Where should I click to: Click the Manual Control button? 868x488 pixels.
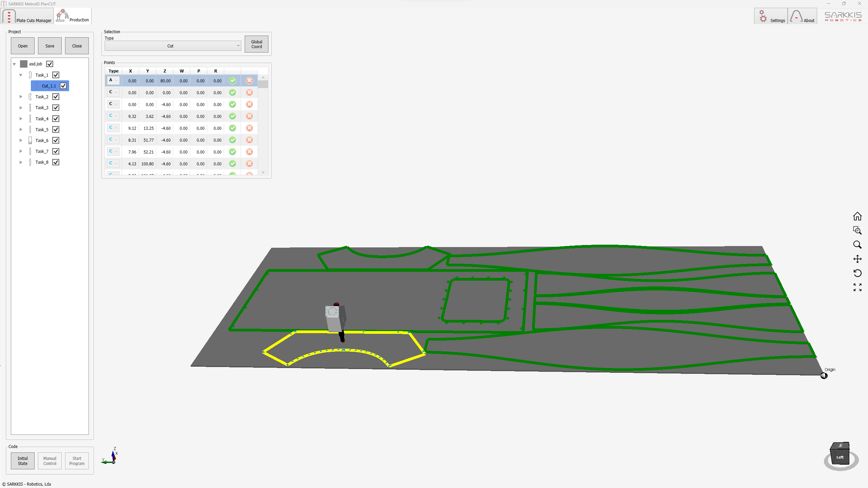50,461
